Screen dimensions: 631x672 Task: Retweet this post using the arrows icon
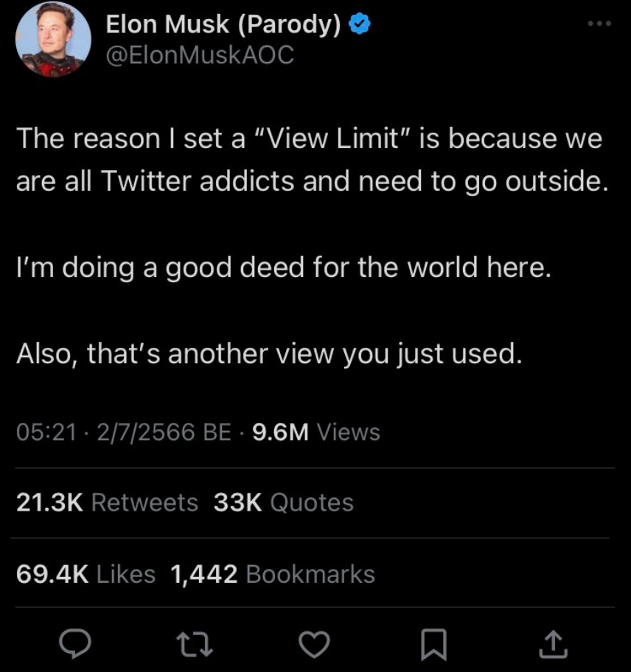197,645
